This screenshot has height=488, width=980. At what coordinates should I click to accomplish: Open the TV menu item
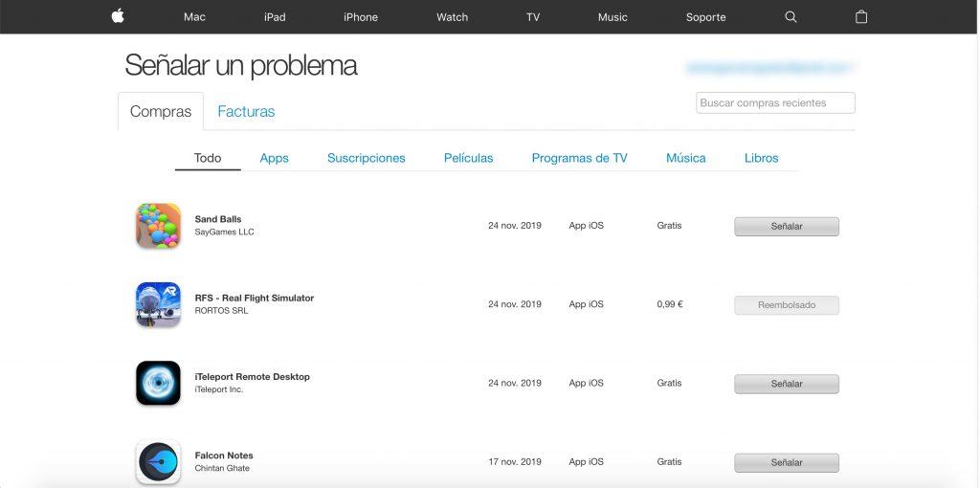[532, 17]
